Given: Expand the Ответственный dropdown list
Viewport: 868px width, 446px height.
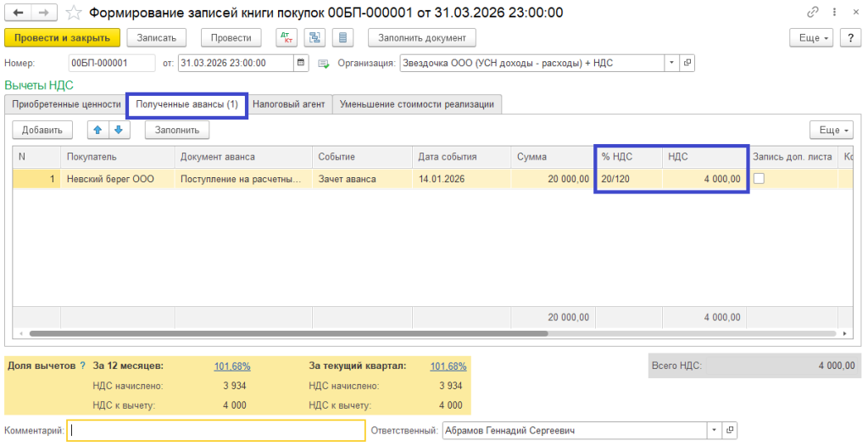Looking at the screenshot, I should click(714, 431).
